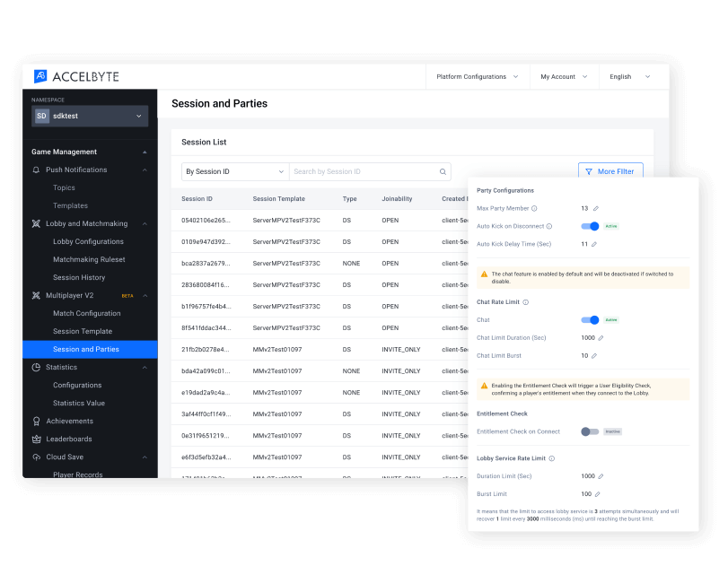Open Matchmaking Ruleset page
Image resolution: width=728 pixels, height=583 pixels.
[x=89, y=260]
